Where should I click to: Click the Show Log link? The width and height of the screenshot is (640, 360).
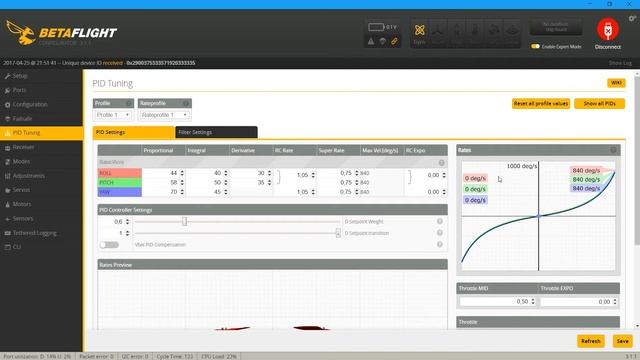click(x=620, y=63)
